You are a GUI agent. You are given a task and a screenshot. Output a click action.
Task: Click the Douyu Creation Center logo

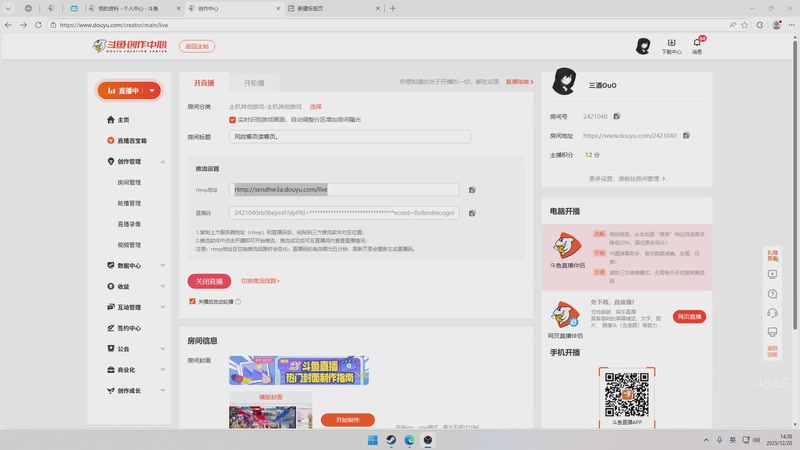pos(130,46)
